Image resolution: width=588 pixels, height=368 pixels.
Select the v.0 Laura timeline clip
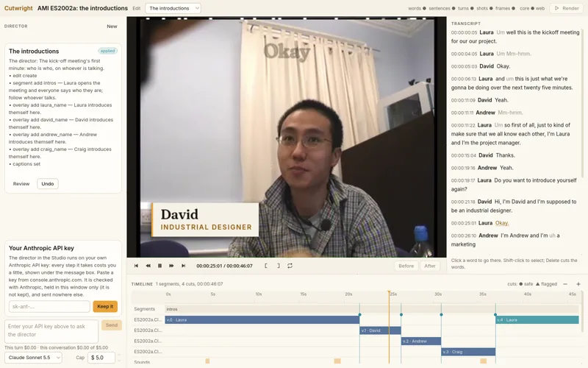[x=262, y=320]
